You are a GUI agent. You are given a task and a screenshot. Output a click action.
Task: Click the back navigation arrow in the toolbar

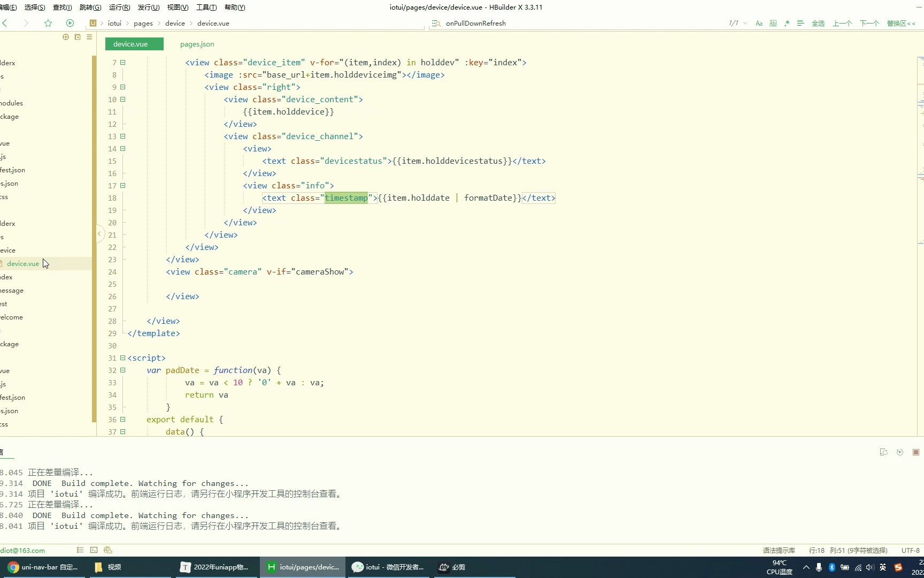pos(5,23)
